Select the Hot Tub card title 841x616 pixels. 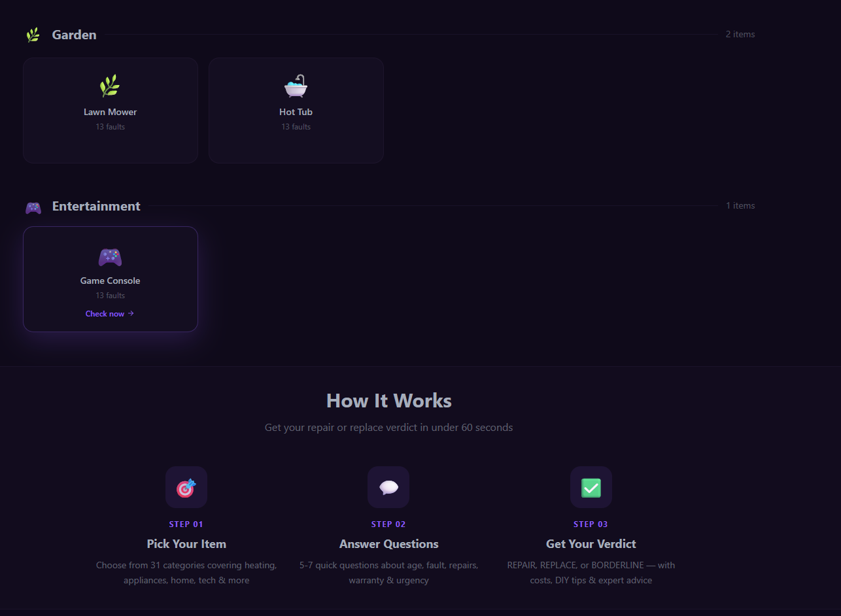click(296, 112)
